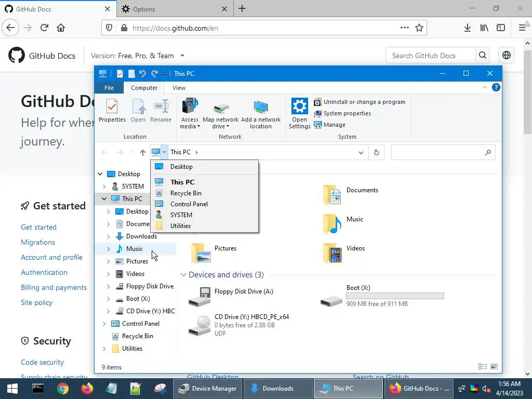Image resolution: width=532 pixels, height=399 pixels.
Task: Open Properties in the Computer ribbon
Action: 112,110
